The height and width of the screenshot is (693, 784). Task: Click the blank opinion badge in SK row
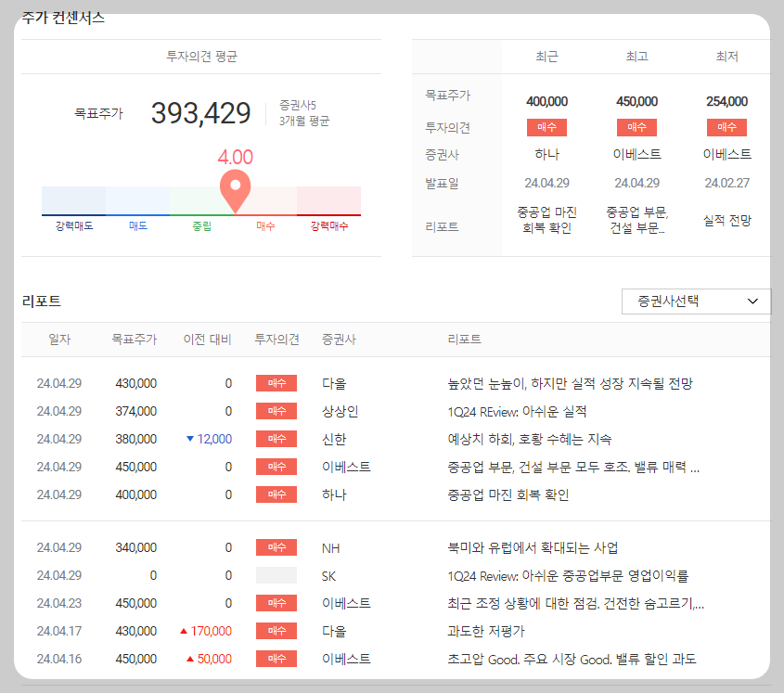click(276, 575)
